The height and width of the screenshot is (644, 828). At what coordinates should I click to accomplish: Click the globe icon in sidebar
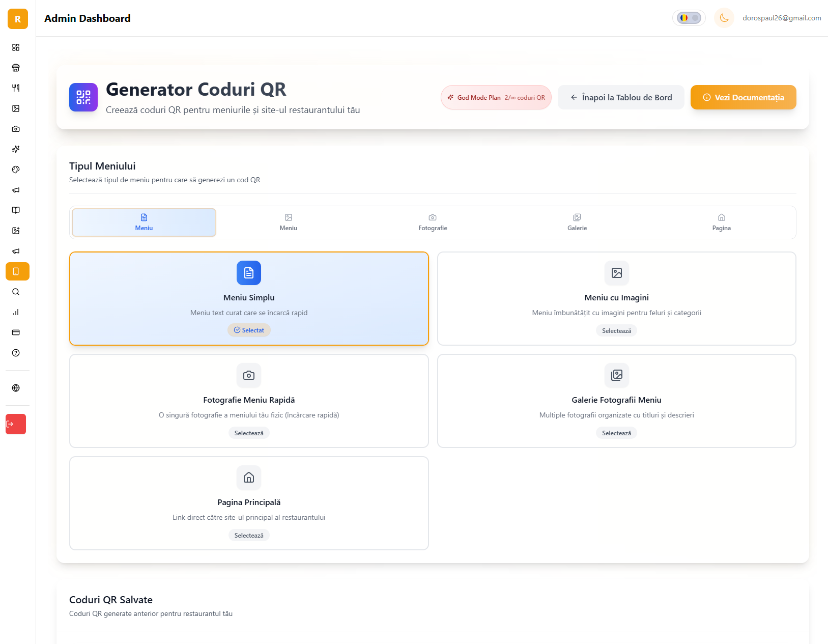point(16,388)
